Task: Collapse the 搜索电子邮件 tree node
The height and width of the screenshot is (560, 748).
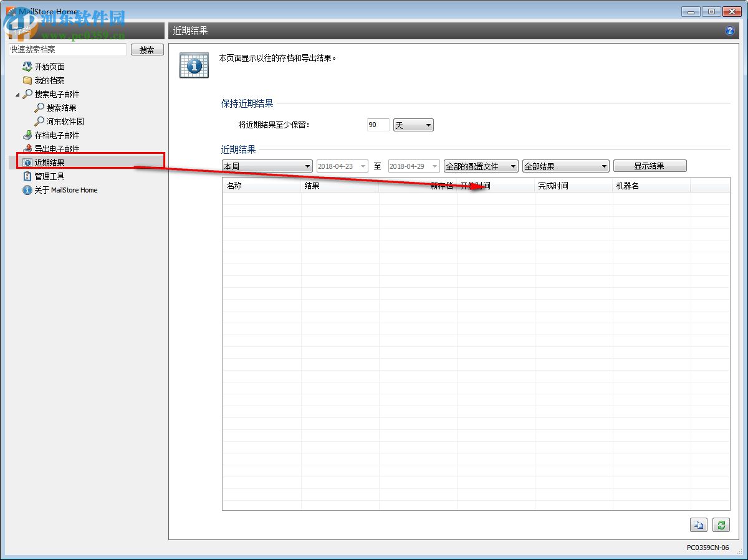Action: (17, 95)
